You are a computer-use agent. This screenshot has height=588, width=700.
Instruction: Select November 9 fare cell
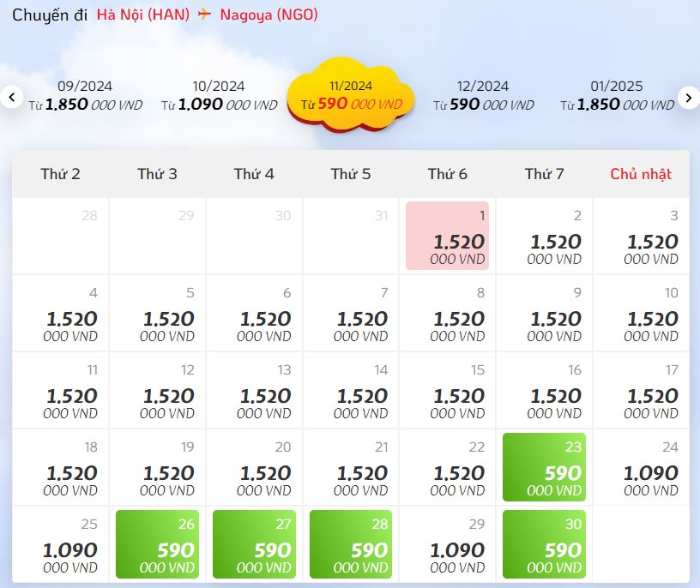pos(544,313)
